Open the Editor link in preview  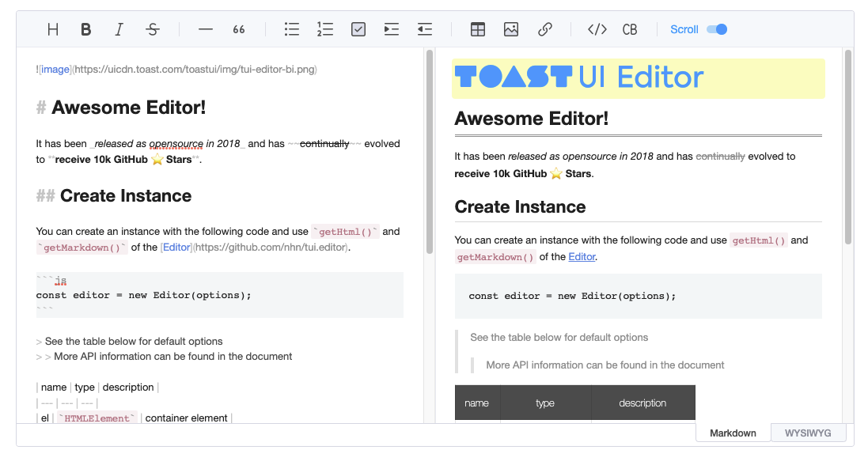coord(582,256)
